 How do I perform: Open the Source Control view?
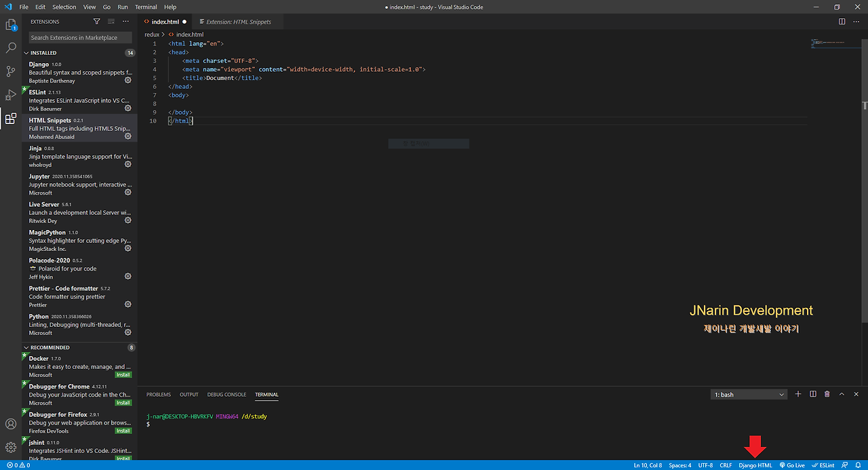click(x=11, y=71)
